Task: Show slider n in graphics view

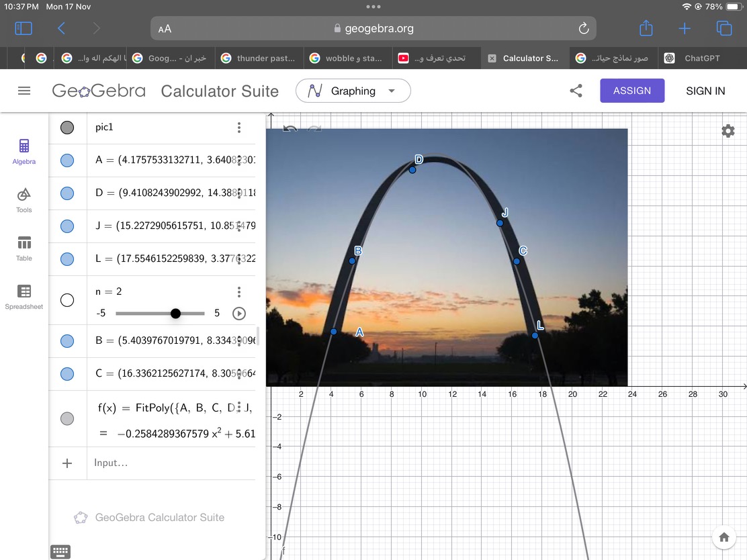Action: tap(67, 300)
